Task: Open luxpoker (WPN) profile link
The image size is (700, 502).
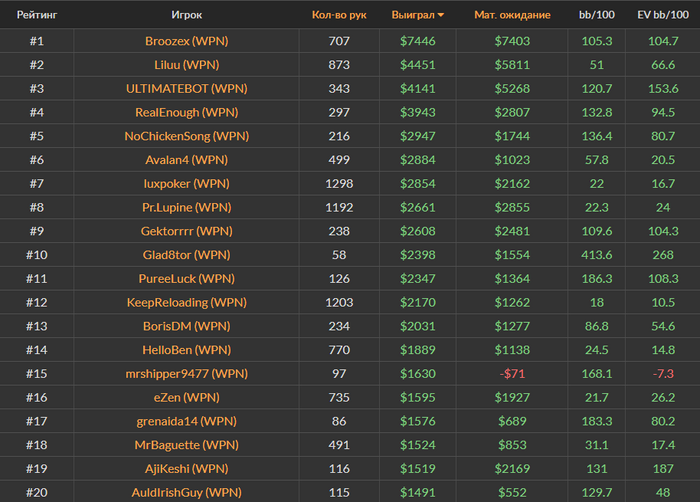Action: click(187, 183)
